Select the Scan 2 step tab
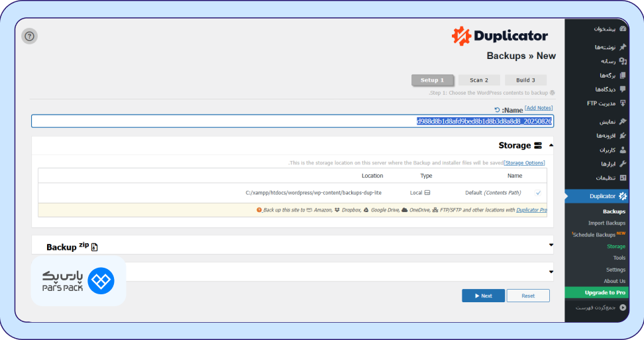 click(479, 80)
